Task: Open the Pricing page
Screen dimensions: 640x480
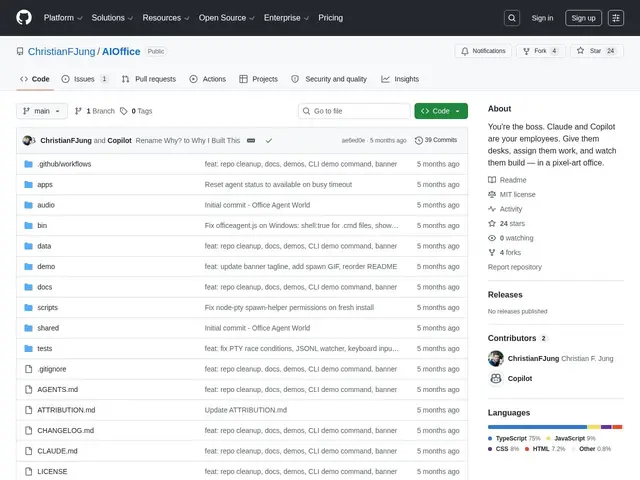Action: point(331,18)
